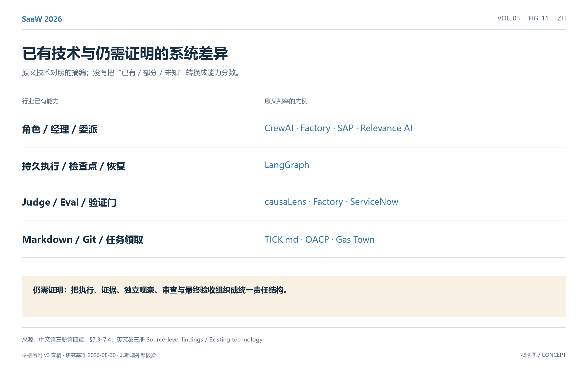Click the 仍需证明 callout sentence
Screen dimensions: 588x368
point(161,290)
